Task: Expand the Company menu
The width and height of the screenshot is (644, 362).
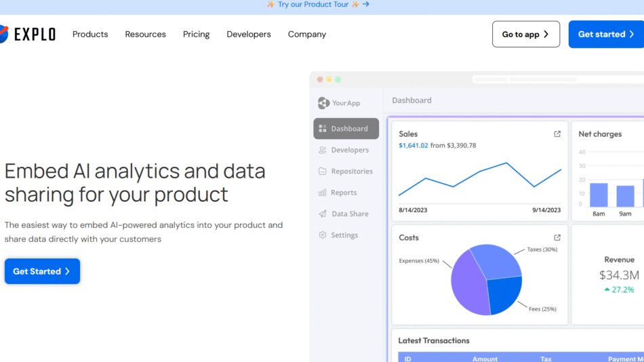Action: pos(306,35)
